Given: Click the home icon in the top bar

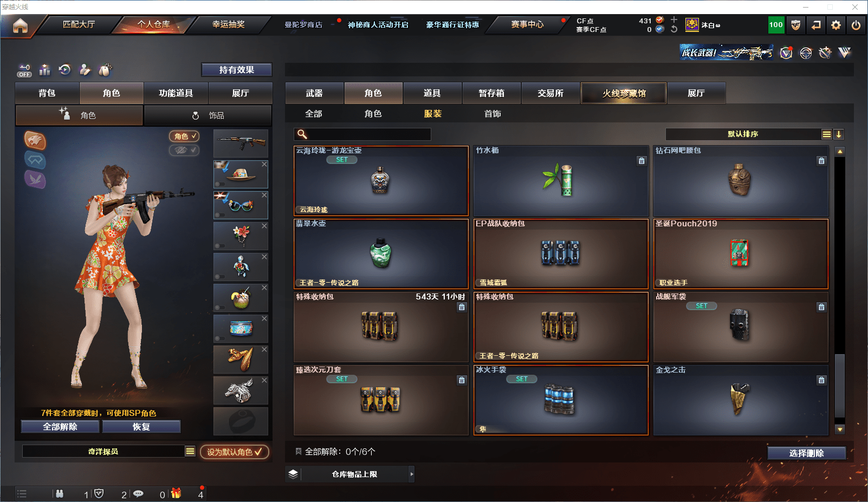Looking at the screenshot, I should tap(20, 25).
